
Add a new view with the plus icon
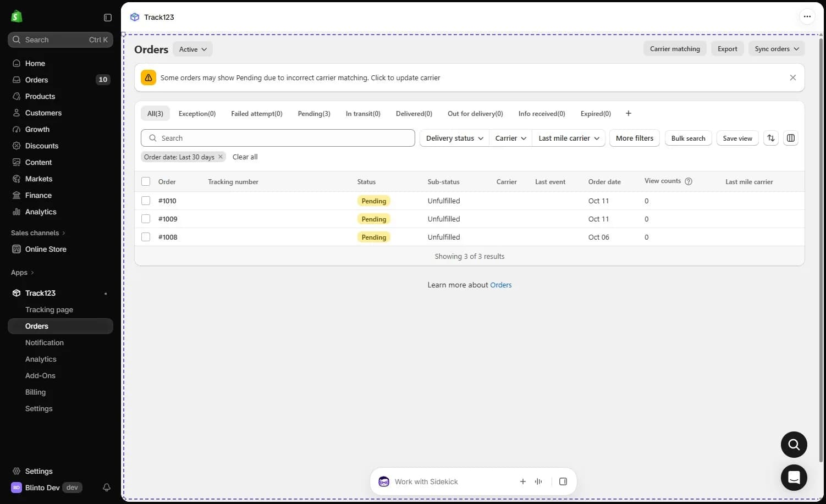tap(629, 113)
